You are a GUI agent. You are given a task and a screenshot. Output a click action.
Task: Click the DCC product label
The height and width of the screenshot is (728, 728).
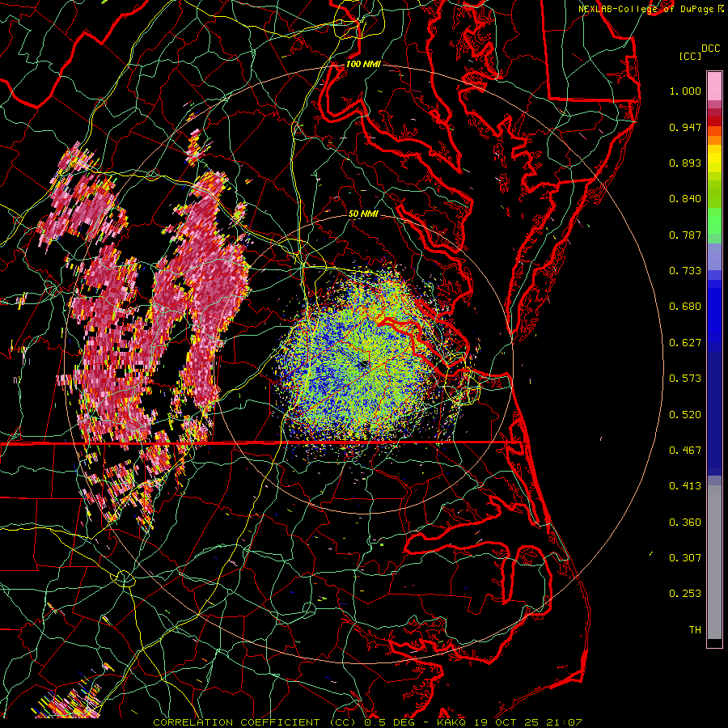tap(710, 49)
